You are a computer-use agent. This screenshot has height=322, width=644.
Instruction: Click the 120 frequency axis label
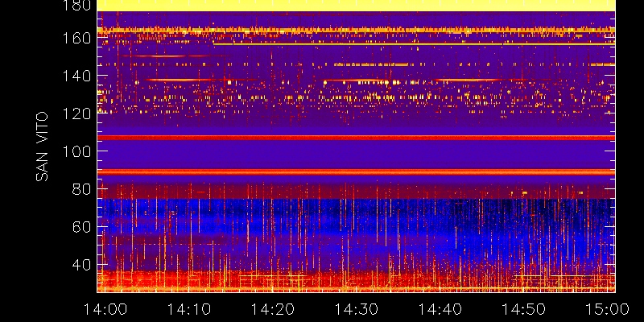point(76,114)
